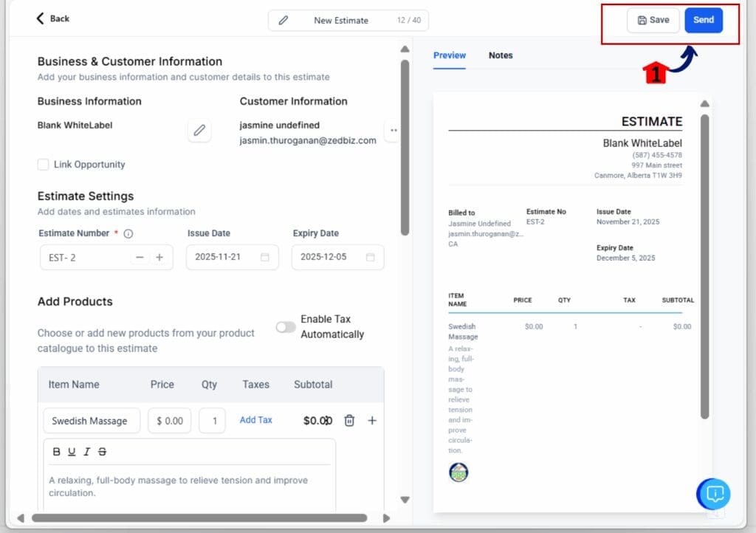Apply strikethrough formatting to description
756x533 pixels.
102,452
